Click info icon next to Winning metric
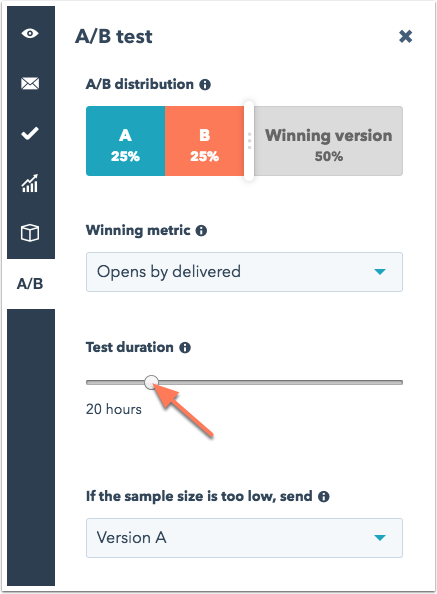Image resolution: width=437 pixels, height=594 pixels. 201,230
